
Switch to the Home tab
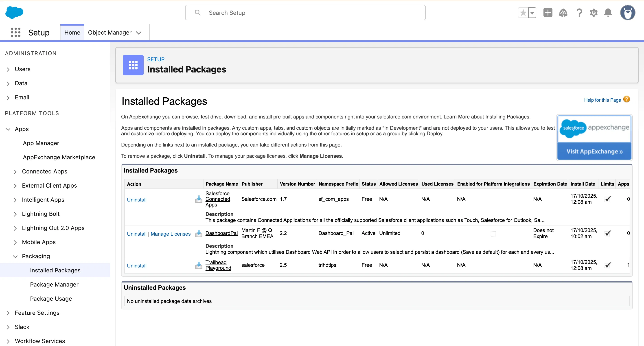72,33
